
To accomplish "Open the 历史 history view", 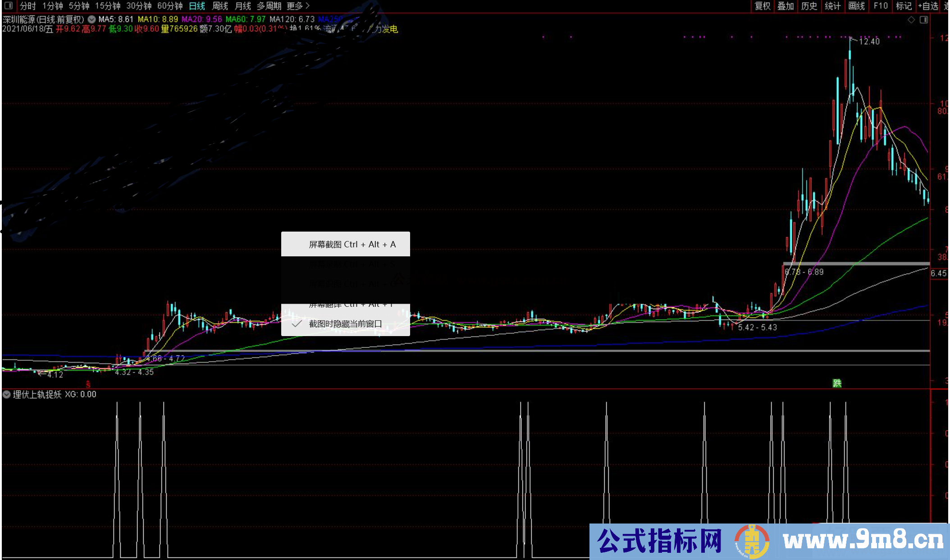I will coord(809,6).
